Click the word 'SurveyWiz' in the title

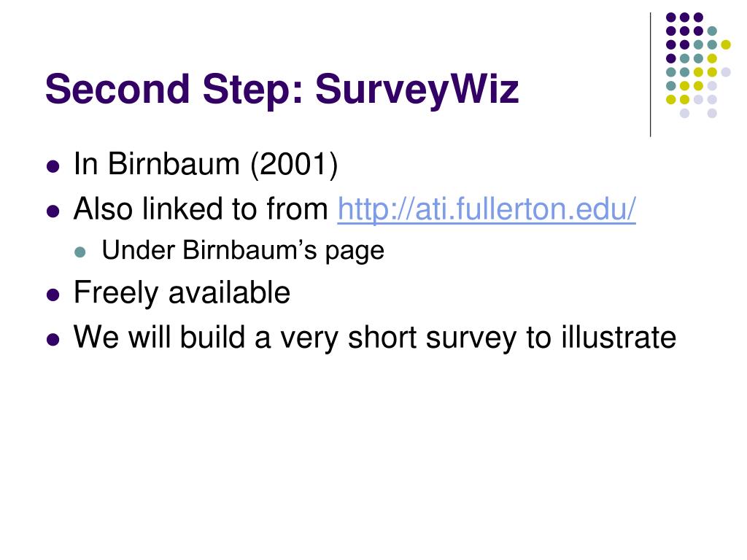coord(417,89)
